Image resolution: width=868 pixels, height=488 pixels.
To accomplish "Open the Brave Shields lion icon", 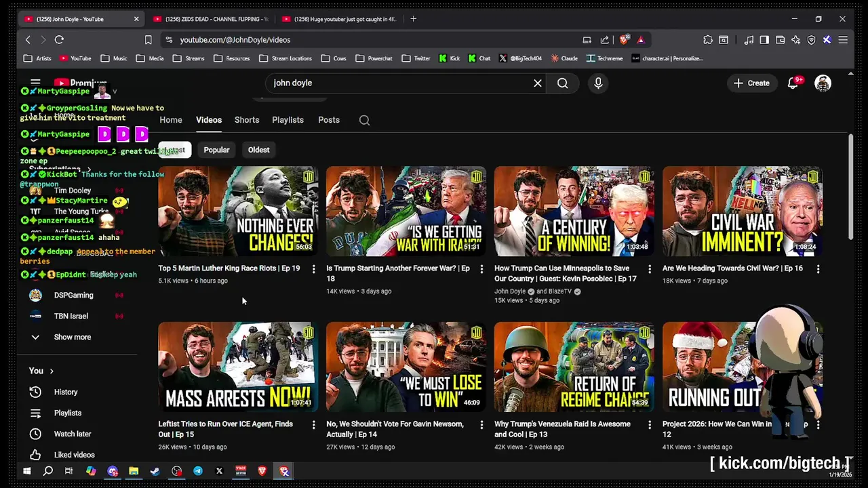I will [x=624, y=40].
